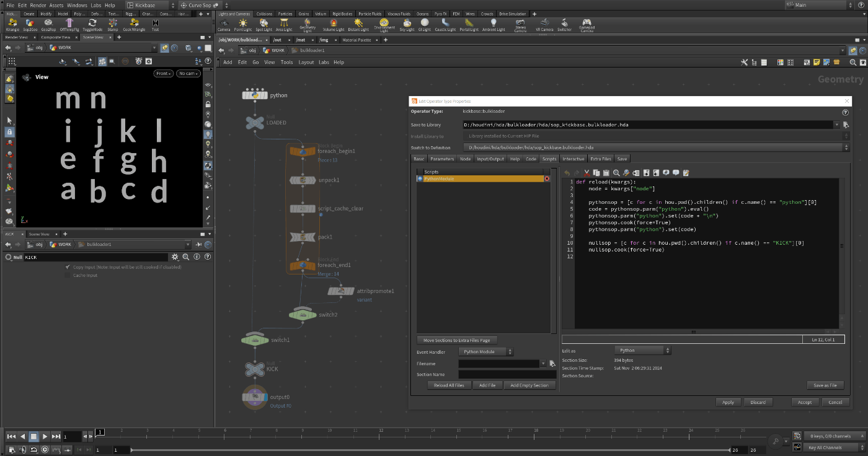Click the Gamepad Camera shelf tool
The height and width of the screenshot is (456, 868).
point(587,25)
